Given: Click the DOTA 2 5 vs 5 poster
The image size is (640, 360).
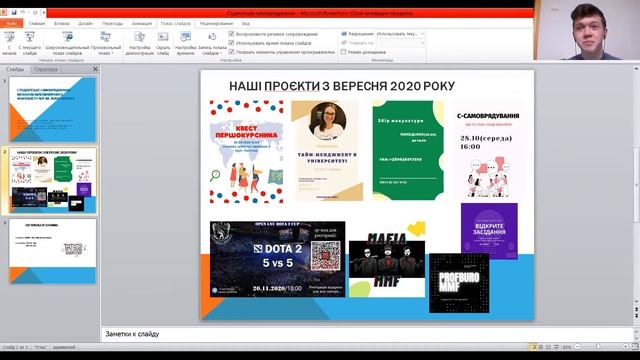Looking at the screenshot, I should point(278,259).
